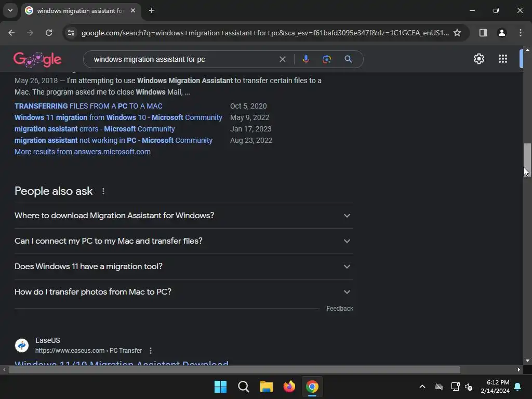
Task: Expand Where to download Migration Assistant question
Action: tap(183, 216)
